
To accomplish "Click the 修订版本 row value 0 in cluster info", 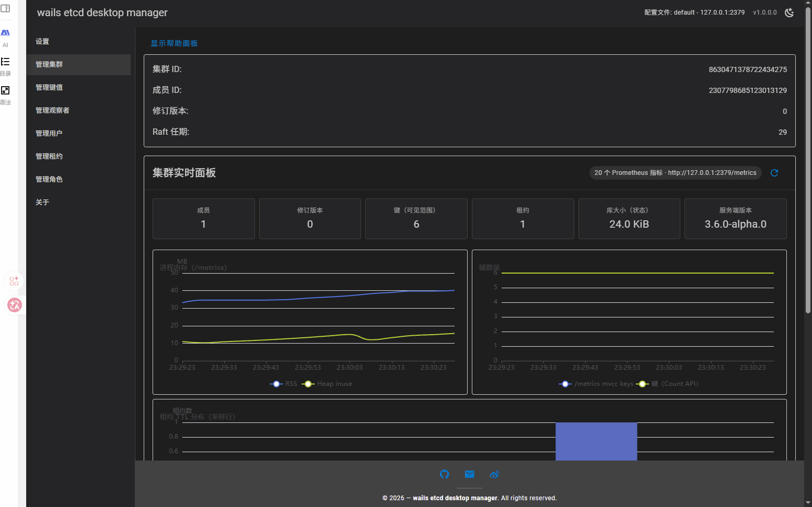I will (x=785, y=111).
